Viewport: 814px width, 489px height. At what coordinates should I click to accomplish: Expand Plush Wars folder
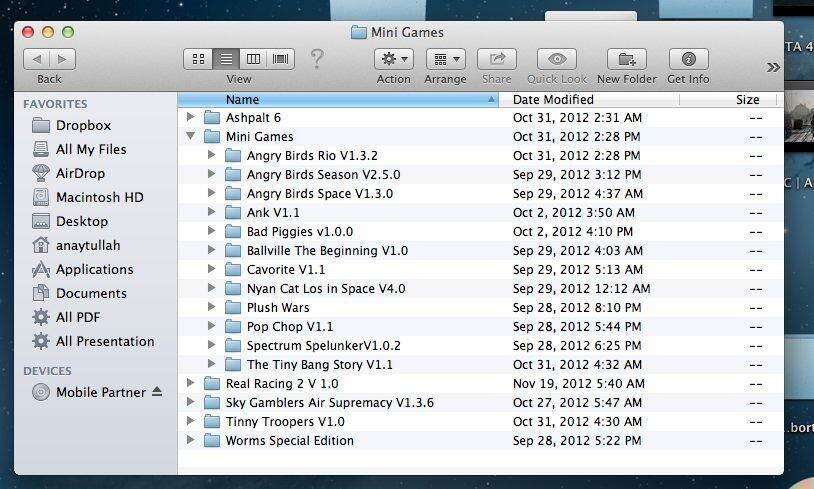point(211,307)
